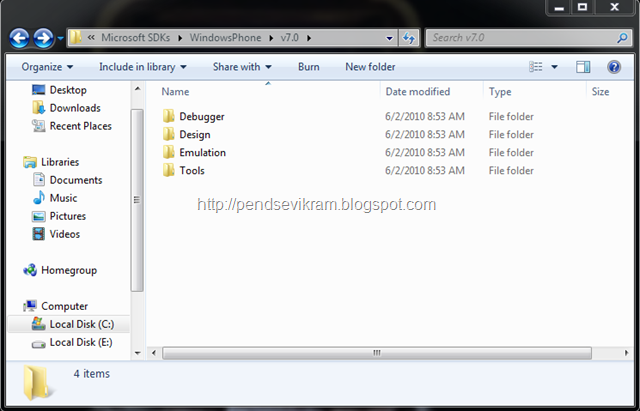
Task: Go back with the Back arrow button
Action: (19, 38)
